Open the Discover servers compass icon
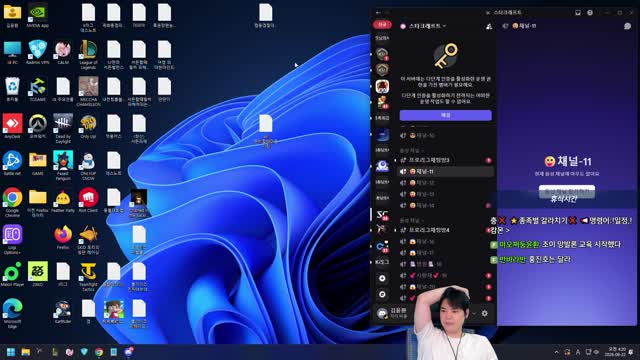 coord(382,294)
